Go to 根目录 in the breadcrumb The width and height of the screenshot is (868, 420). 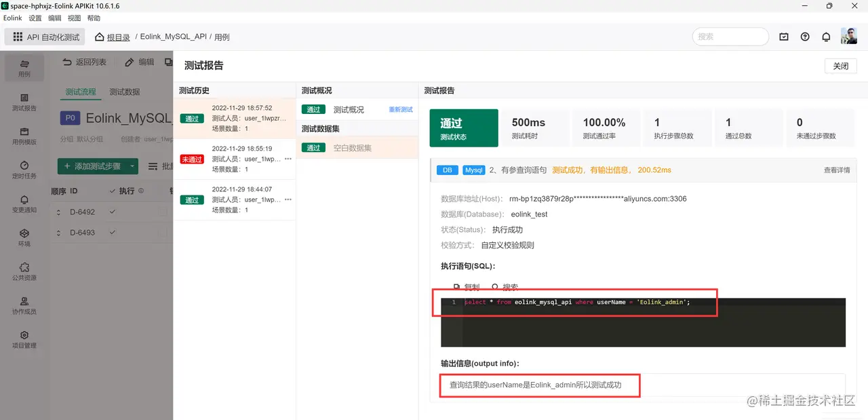(118, 37)
